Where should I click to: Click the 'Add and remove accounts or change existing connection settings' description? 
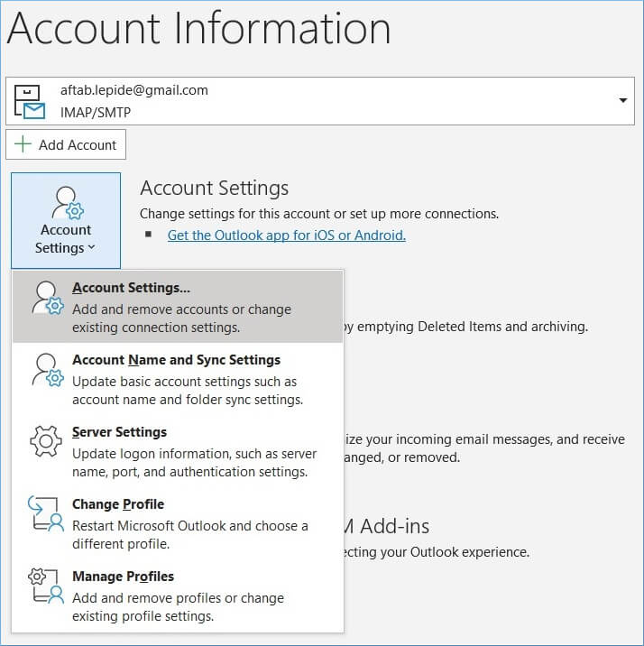pyautogui.click(x=181, y=318)
